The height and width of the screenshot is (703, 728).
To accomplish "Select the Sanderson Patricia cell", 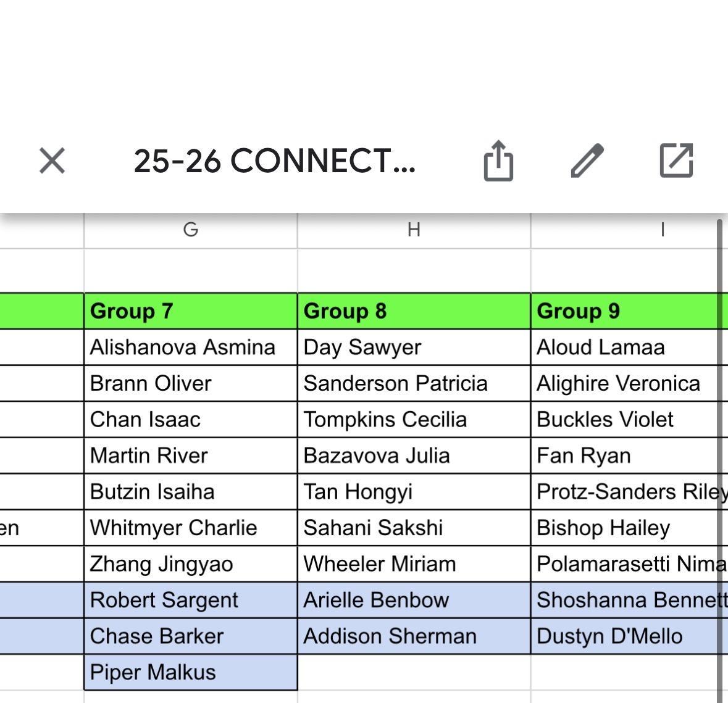I will [x=414, y=383].
